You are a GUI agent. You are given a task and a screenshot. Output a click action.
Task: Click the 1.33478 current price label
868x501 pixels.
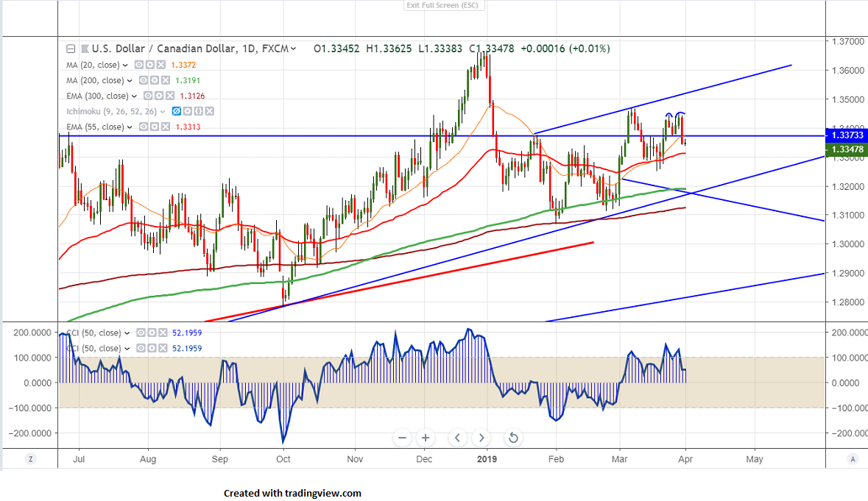pyautogui.click(x=847, y=149)
